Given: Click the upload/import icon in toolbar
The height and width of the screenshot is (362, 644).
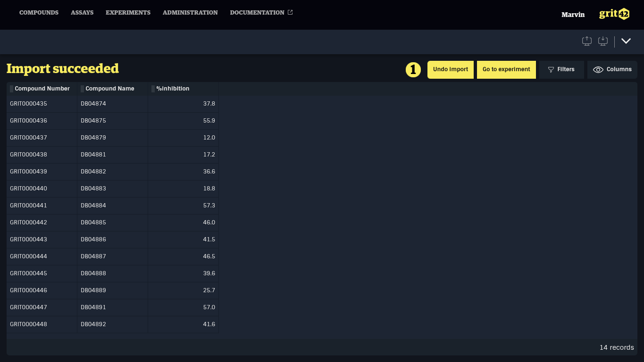Looking at the screenshot, I should pyautogui.click(x=587, y=41).
